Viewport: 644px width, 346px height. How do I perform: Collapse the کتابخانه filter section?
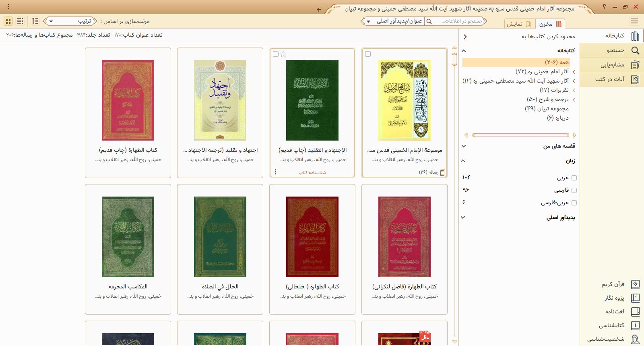(x=464, y=51)
